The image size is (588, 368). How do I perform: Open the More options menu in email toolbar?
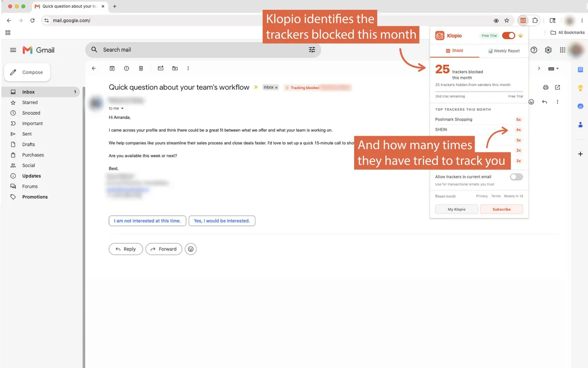pos(188,69)
